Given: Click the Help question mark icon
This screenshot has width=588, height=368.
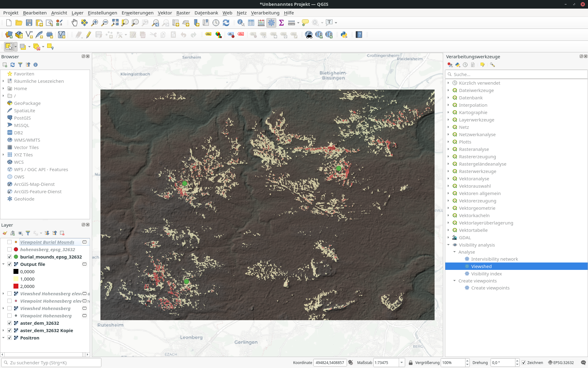Looking at the screenshot, I should 359,35.
